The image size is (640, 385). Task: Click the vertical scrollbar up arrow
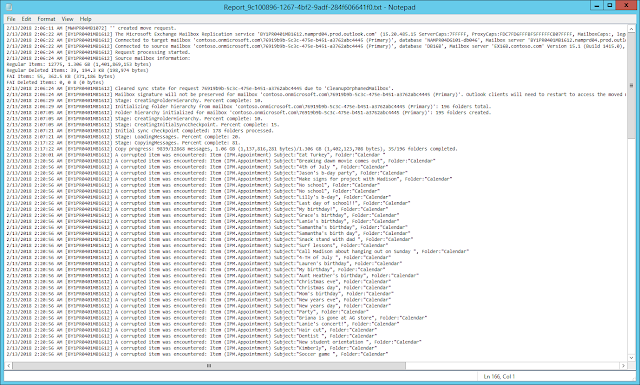(x=631, y=29)
